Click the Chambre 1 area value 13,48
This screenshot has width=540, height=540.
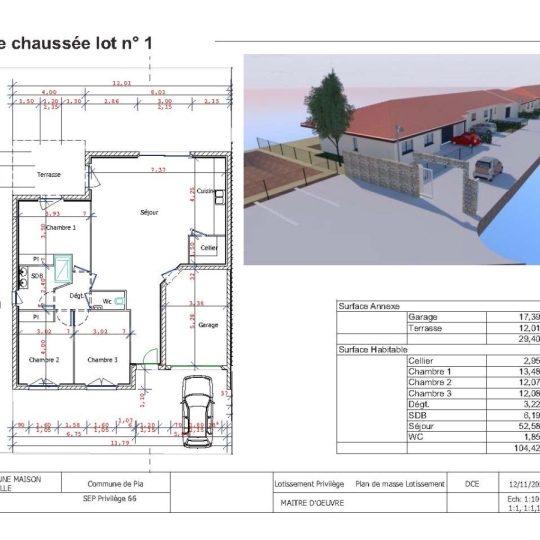[x=529, y=372]
